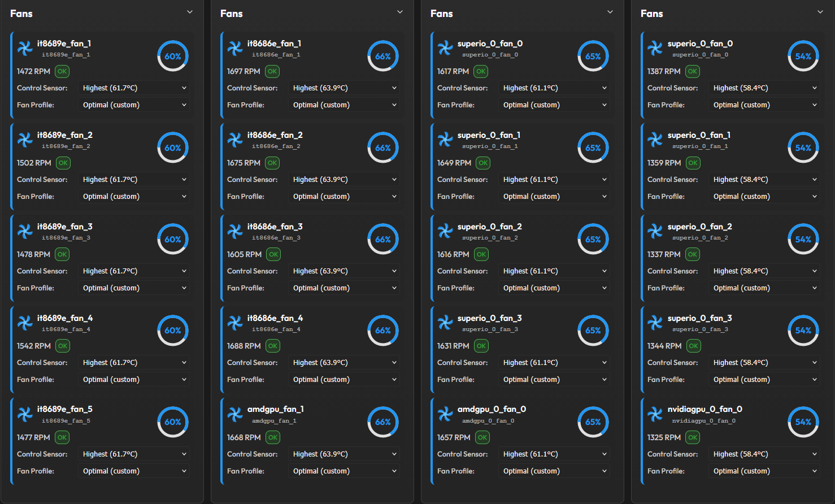Click the fan icon beside it8686e_fan_3
The width and height of the screenshot is (835, 504).
[x=235, y=232]
